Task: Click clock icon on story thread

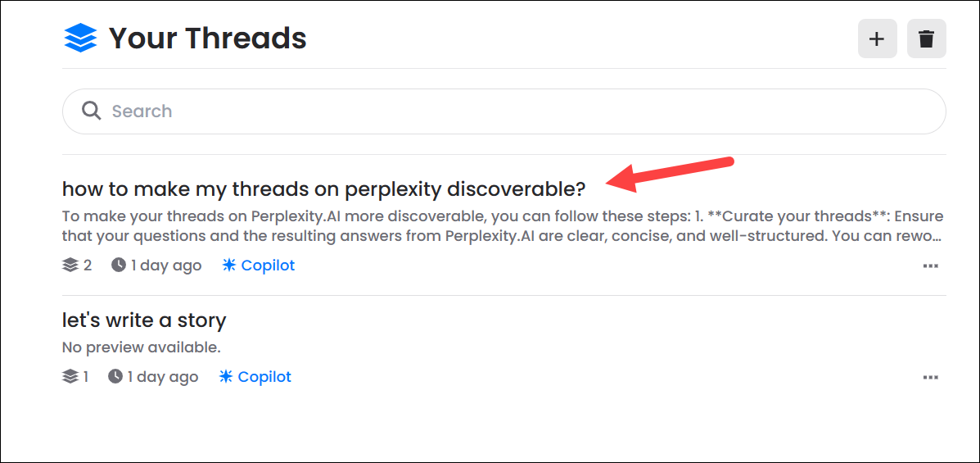Action: coord(115,377)
